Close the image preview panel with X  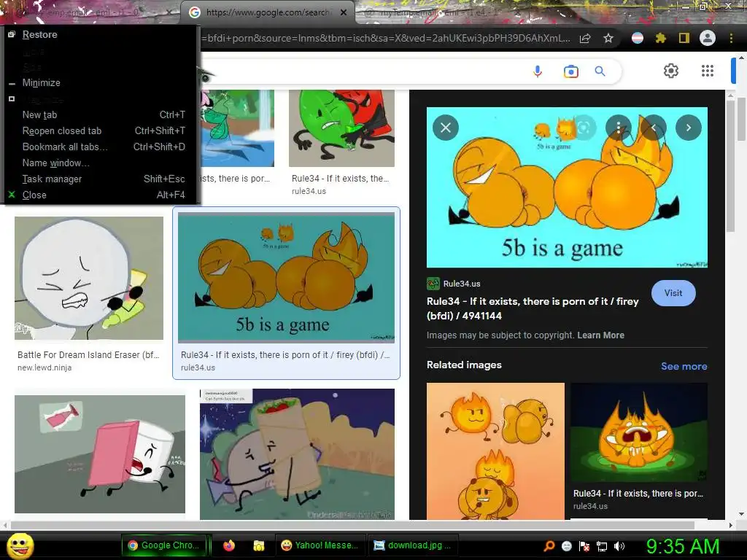tap(446, 128)
